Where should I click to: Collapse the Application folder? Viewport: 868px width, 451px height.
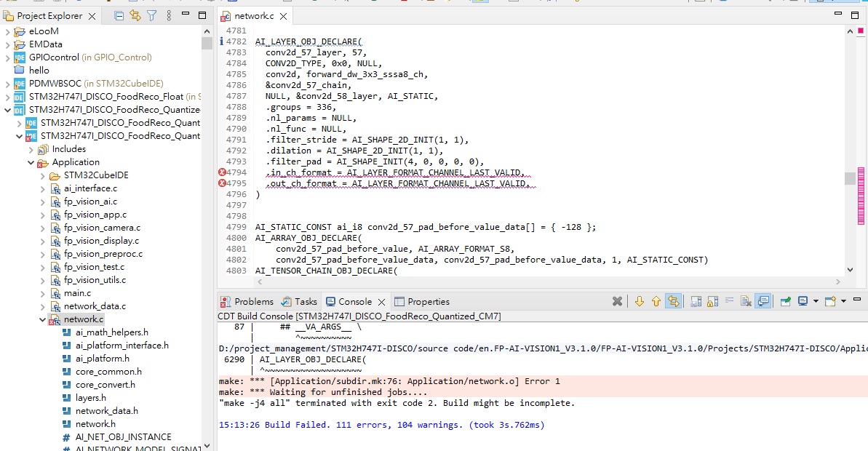click(x=30, y=161)
